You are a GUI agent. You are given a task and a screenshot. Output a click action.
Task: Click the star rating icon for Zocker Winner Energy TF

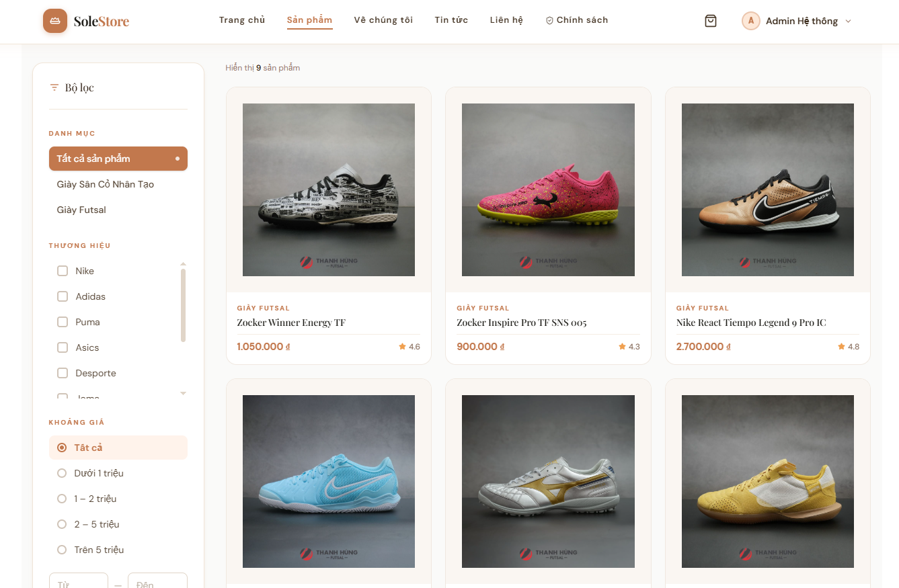pos(402,347)
